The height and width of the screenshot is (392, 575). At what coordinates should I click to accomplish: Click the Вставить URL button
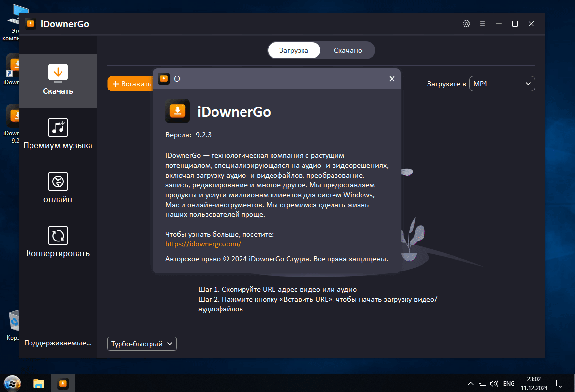click(130, 84)
